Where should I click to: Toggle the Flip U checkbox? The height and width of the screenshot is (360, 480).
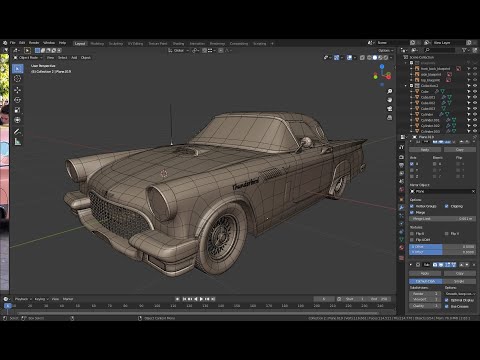412,234
